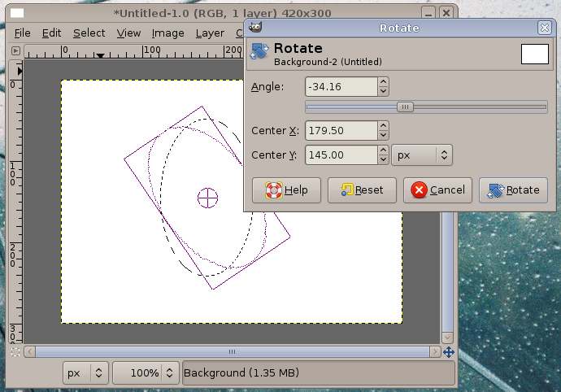Click the GIMP icon in Rotate dialog title
Image resolution: width=561 pixels, height=392 pixels.
pos(256,27)
